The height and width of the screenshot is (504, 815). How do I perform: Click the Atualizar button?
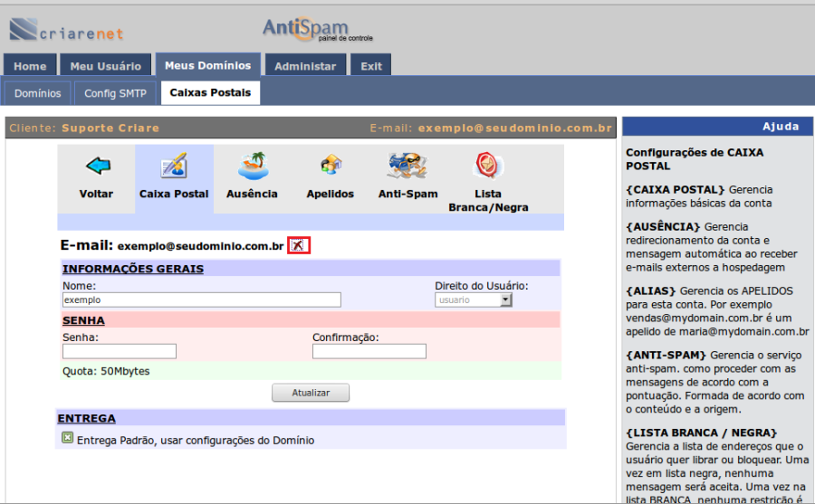311,393
